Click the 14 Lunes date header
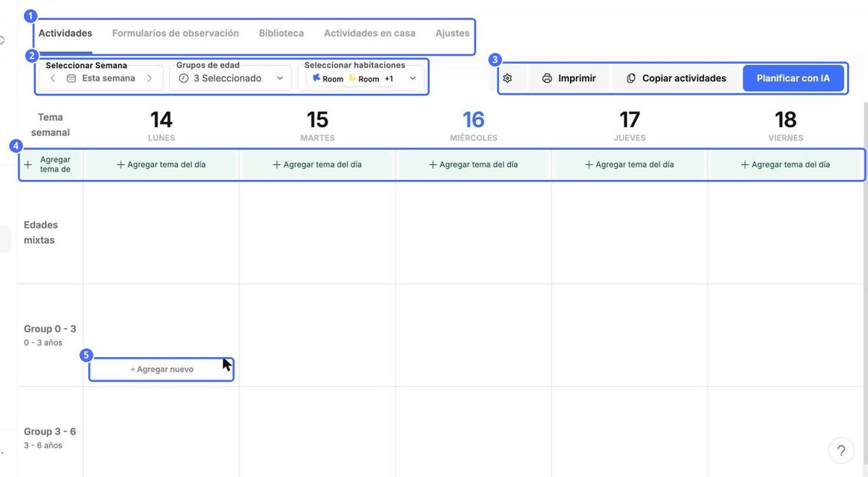This screenshot has height=477, width=868. (x=161, y=126)
